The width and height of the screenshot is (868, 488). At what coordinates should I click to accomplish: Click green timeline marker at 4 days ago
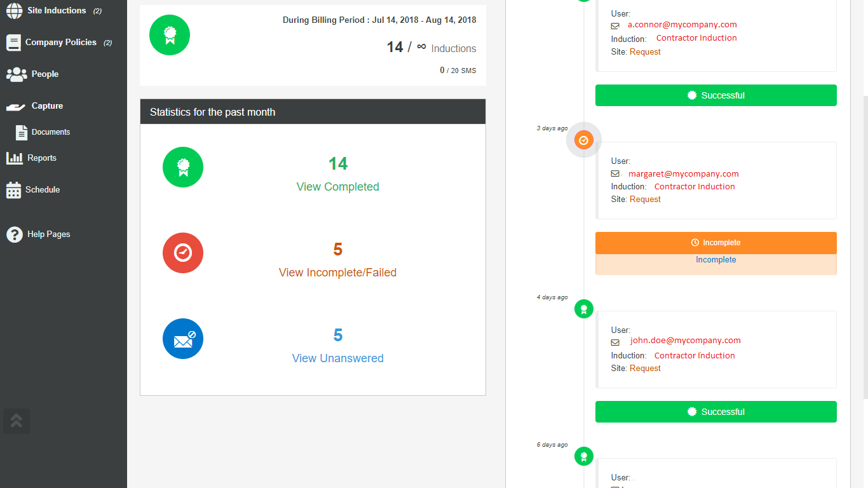[584, 309]
